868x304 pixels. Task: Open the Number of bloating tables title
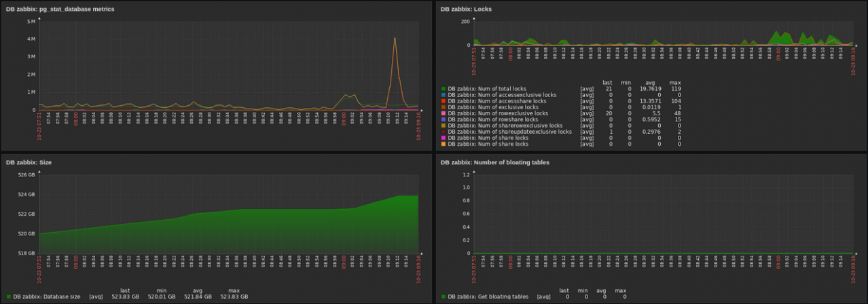494,162
